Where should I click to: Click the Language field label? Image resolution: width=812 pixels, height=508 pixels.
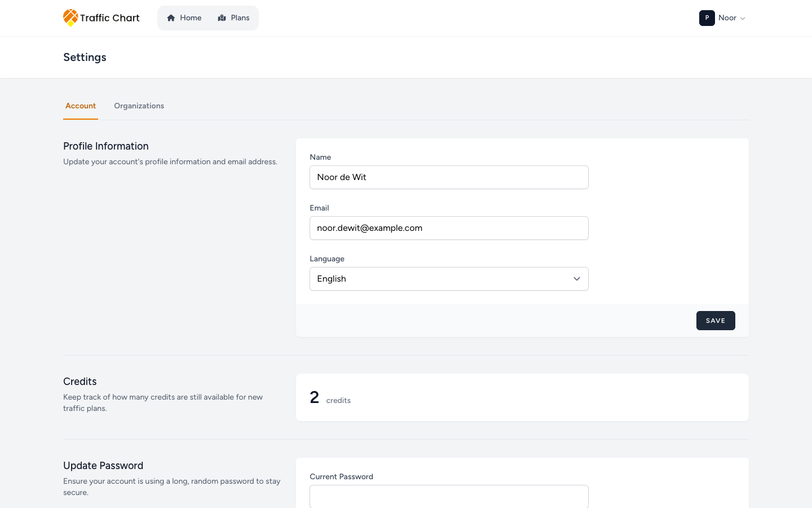[x=327, y=259]
